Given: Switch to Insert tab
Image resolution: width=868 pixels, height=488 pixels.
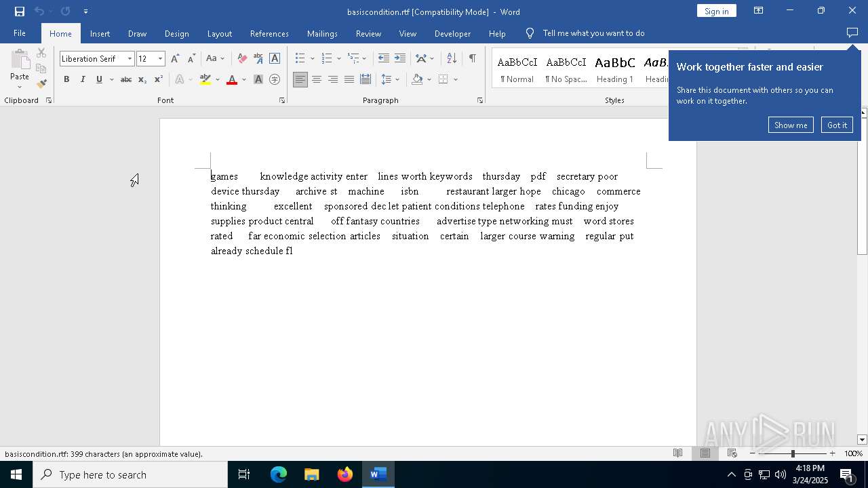Looking at the screenshot, I should [x=100, y=33].
